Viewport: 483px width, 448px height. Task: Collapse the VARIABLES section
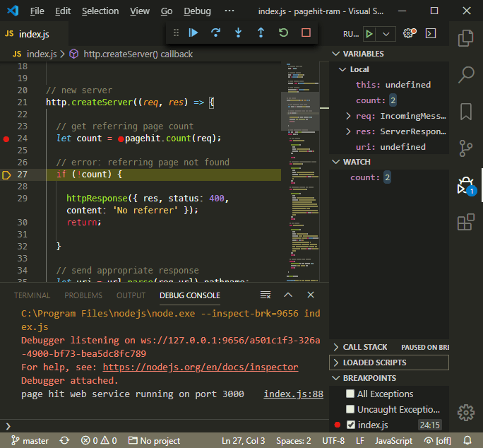[336, 54]
